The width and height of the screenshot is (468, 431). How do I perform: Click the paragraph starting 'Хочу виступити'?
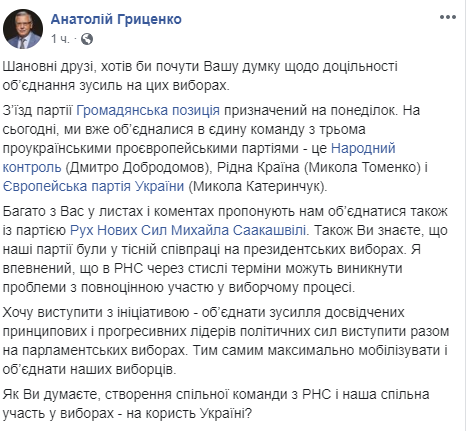pos(226,341)
